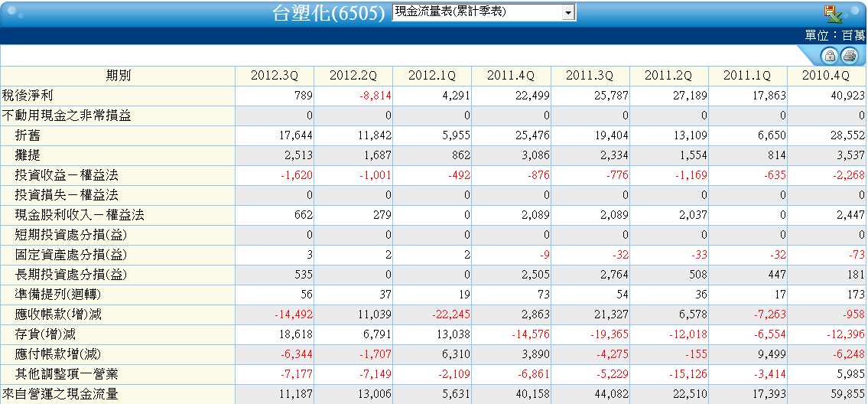Click the 28,552 depreciation value
Viewport: 868px width, 404px height.
tap(848, 135)
